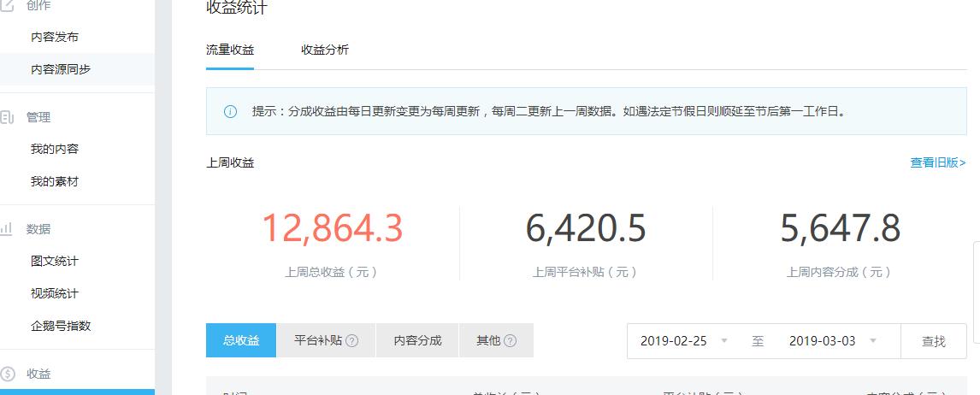The height and width of the screenshot is (395, 980).
Task: Click the 数据 sidebar section label
Action: [38, 229]
